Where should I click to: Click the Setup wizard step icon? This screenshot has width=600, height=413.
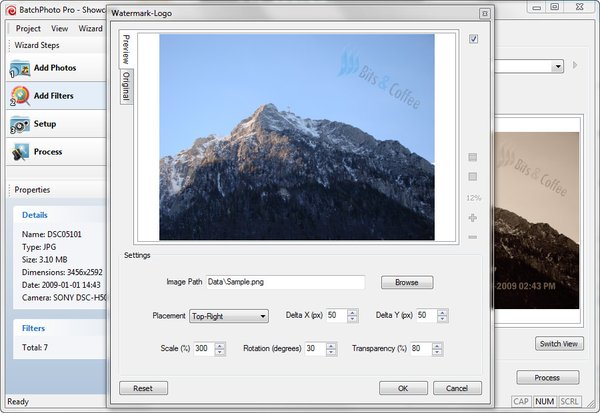click(20, 125)
